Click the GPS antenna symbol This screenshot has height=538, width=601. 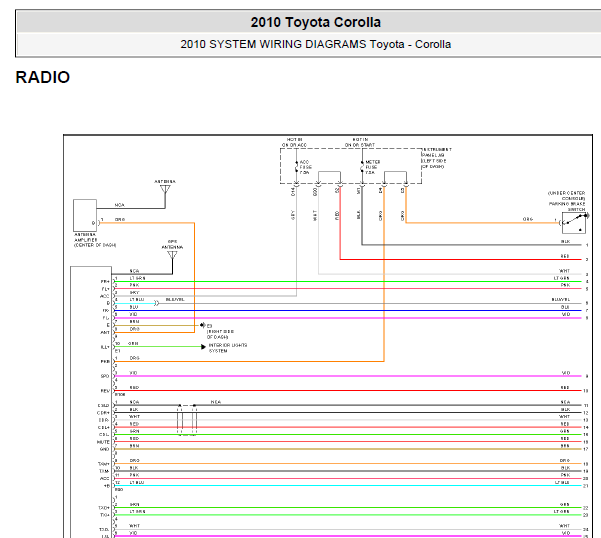tap(172, 256)
